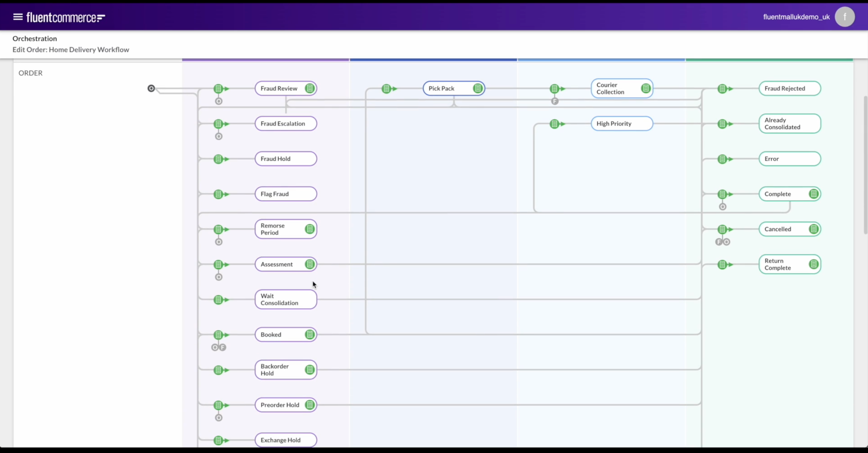Click ruleset icon inside Fraud Review node

pos(309,88)
